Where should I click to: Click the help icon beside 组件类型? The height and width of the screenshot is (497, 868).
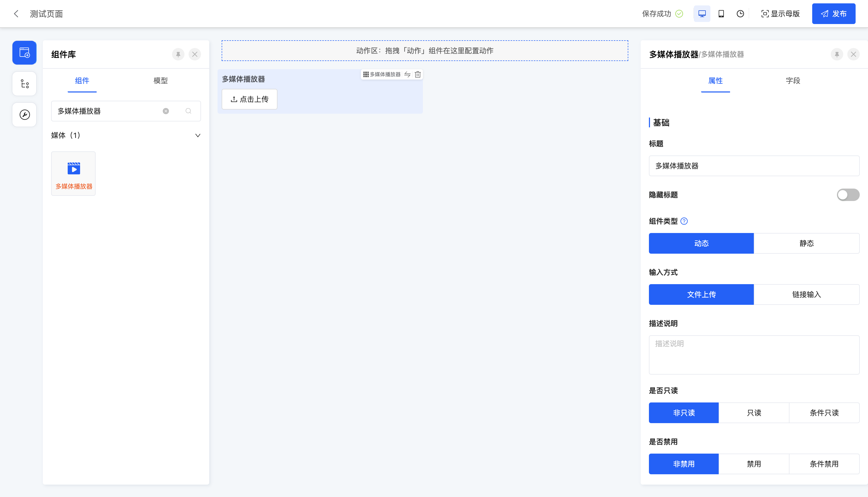click(684, 221)
